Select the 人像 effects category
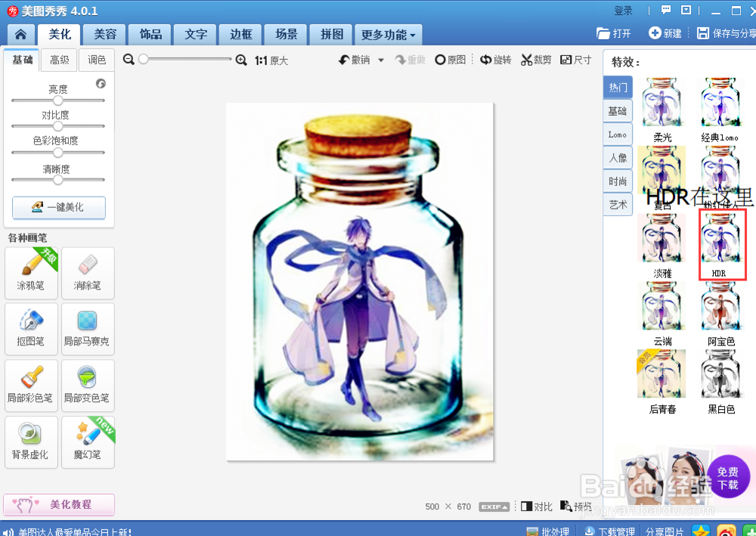Viewport: 756px width, 536px height. [618, 157]
